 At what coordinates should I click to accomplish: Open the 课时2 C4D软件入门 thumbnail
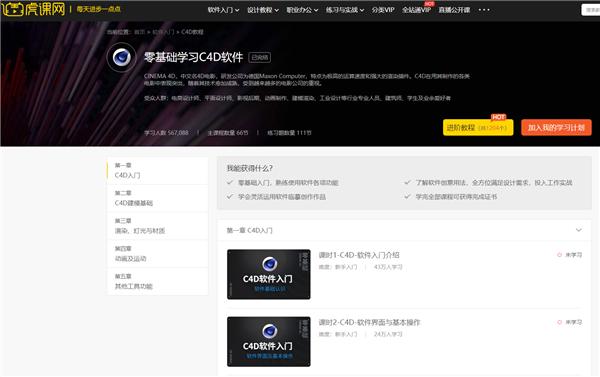point(269,341)
